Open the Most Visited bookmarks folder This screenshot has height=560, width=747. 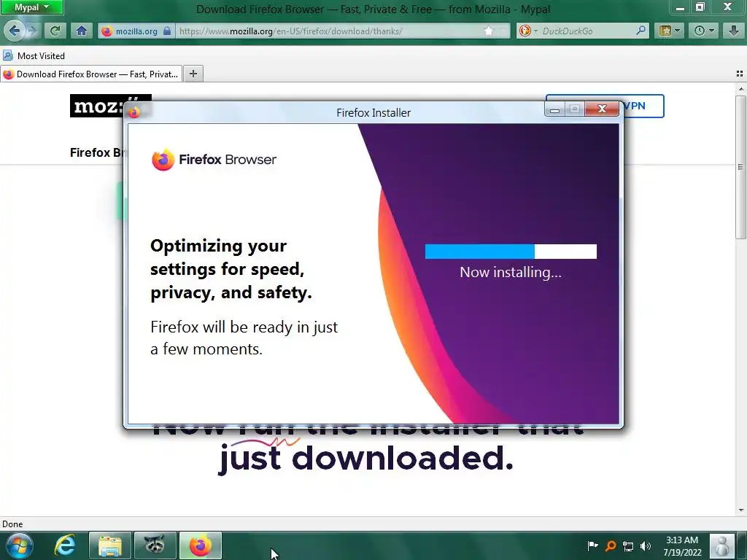tap(34, 55)
